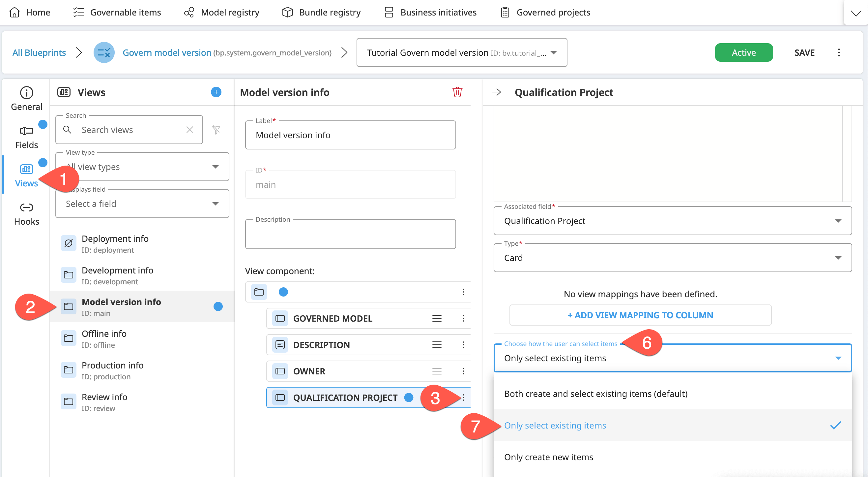The width and height of the screenshot is (868, 477).
Task: Click the Search views input field
Action: click(x=129, y=130)
